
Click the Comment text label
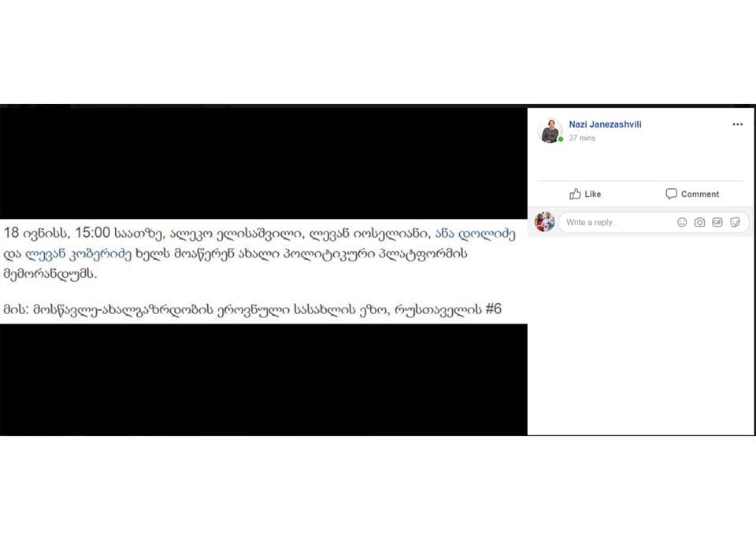[699, 194]
